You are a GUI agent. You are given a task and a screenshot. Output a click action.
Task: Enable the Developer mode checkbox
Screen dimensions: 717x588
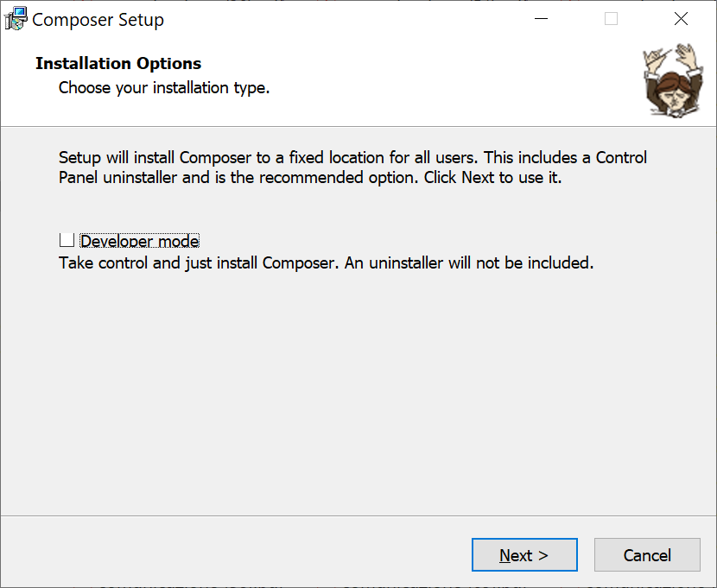[67, 240]
